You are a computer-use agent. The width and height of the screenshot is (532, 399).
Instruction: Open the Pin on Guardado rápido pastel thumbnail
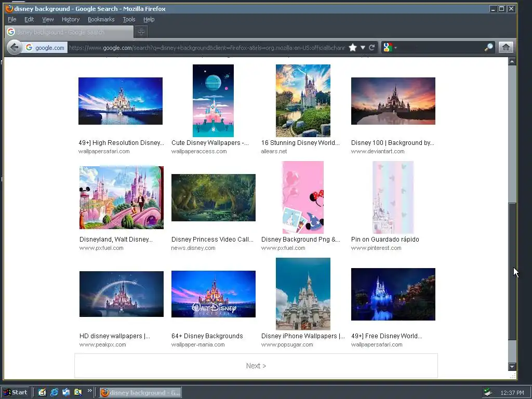point(393,197)
